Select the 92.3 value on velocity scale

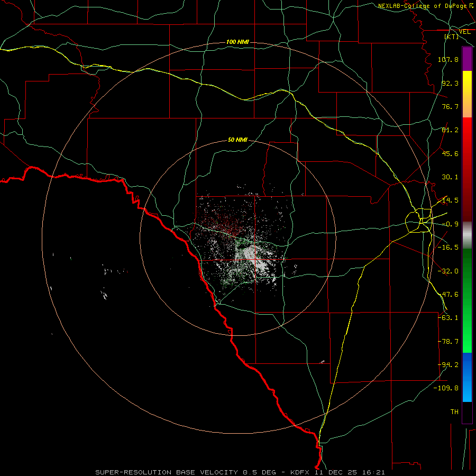pos(450,83)
